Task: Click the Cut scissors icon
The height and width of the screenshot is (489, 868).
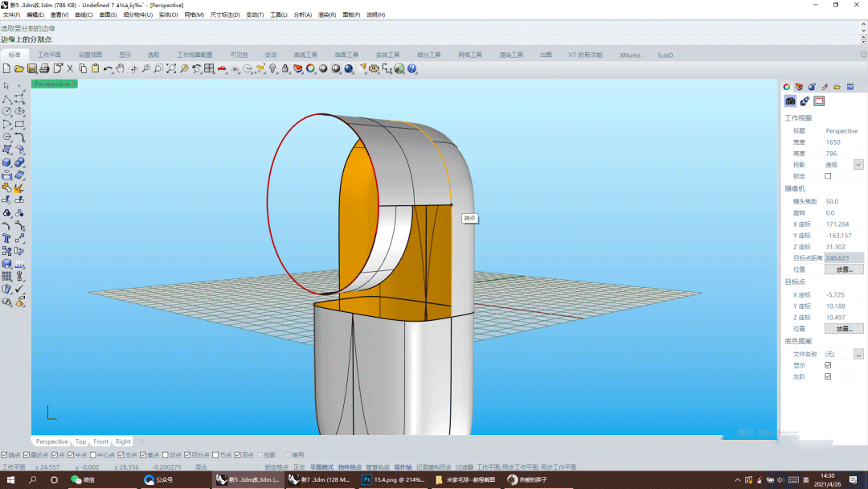Action: [x=70, y=69]
